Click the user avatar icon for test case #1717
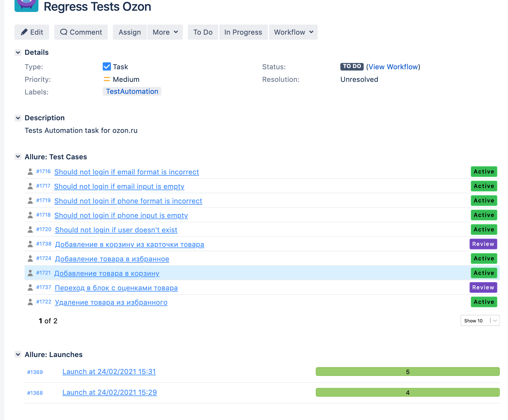The image size is (508, 420). point(30,186)
